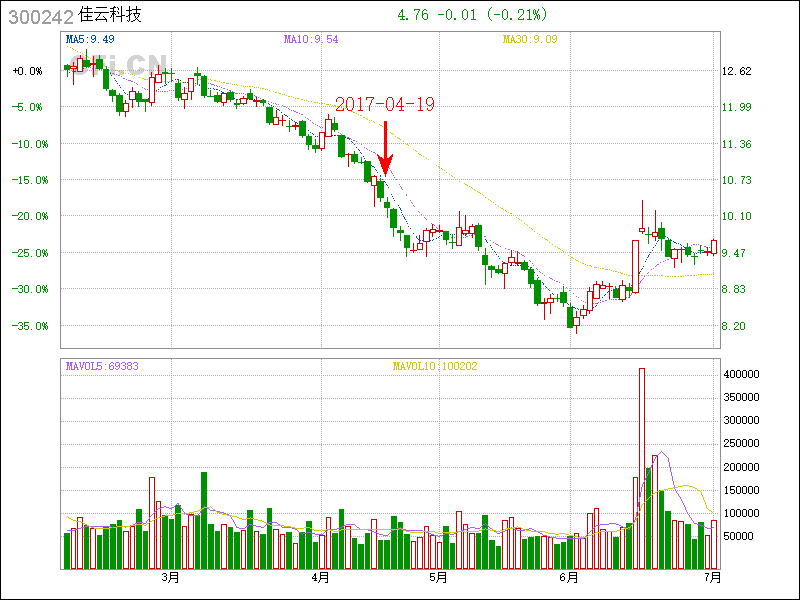The width and height of the screenshot is (800, 600).
Task: Click the MAVOL5:69383 volume label
Action: coord(102,366)
